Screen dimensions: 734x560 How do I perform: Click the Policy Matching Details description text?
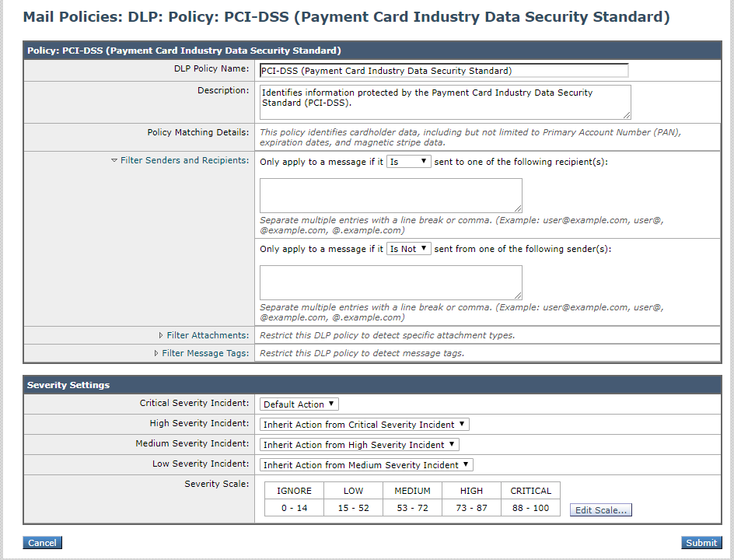(470, 137)
